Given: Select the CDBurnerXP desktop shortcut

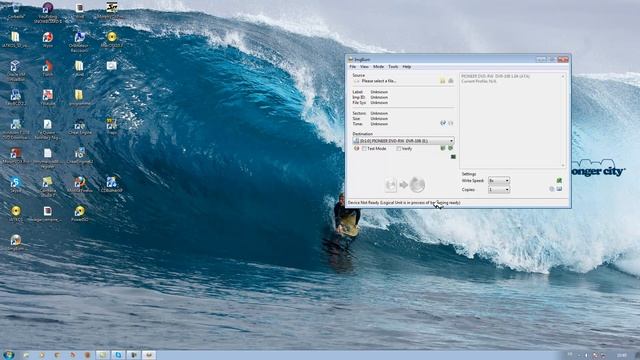Looking at the screenshot, I should coord(111,184).
